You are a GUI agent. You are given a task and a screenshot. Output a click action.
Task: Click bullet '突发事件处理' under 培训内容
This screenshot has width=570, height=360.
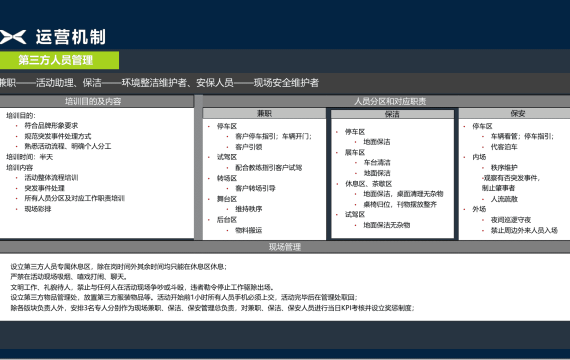click(44, 188)
